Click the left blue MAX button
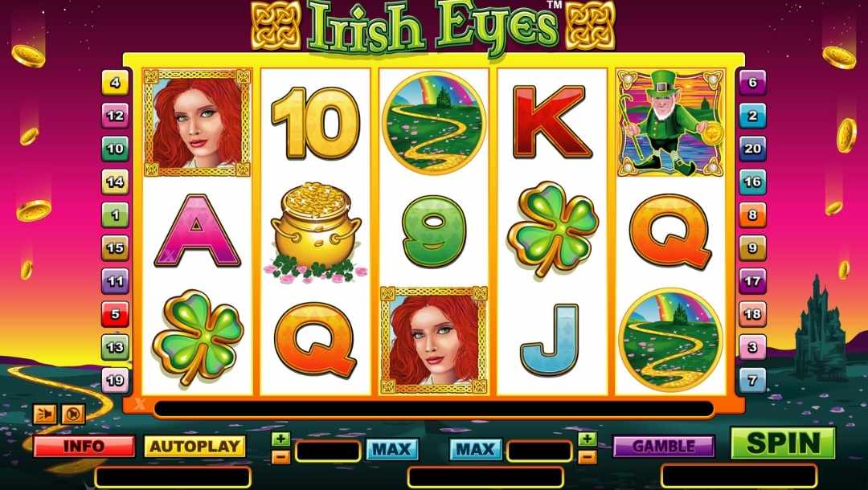The height and width of the screenshot is (490, 868). [392, 449]
